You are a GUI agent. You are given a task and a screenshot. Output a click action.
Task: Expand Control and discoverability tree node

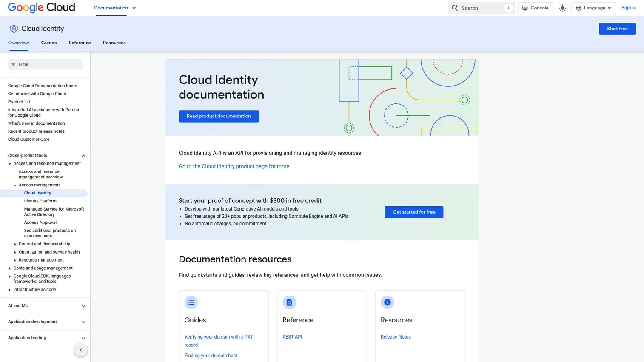click(15, 244)
